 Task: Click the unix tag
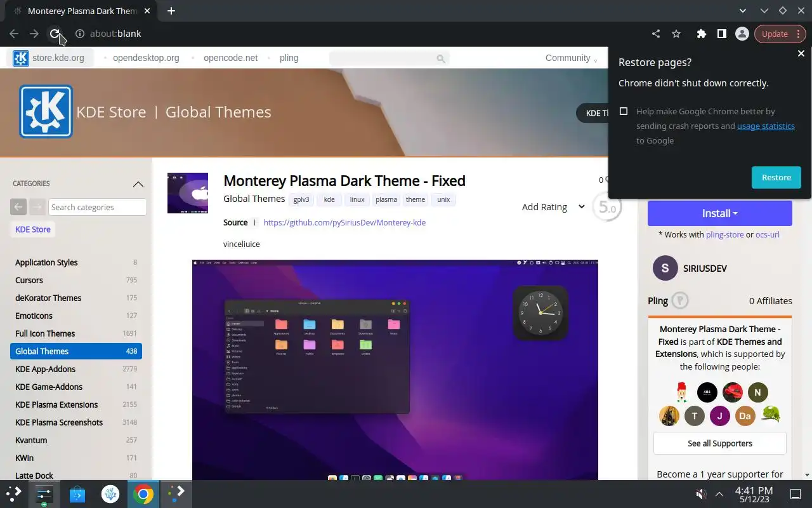[x=443, y=199]
